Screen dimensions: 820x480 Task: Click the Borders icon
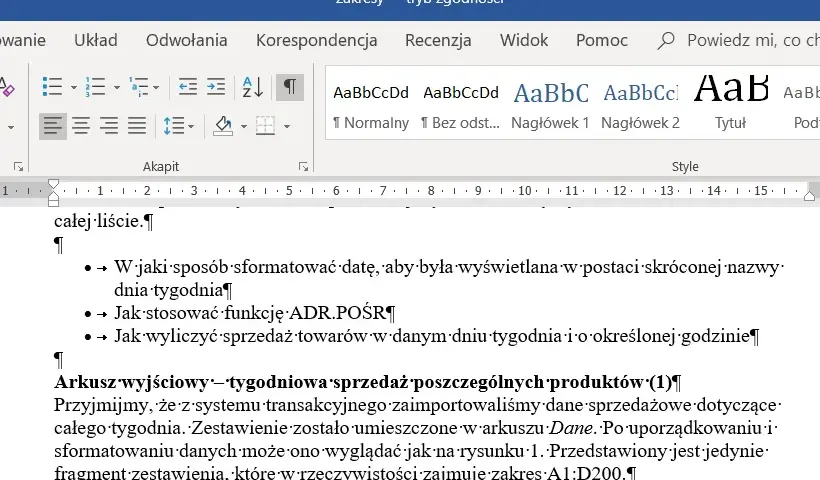pyautogui.click(x=265, y=126)
